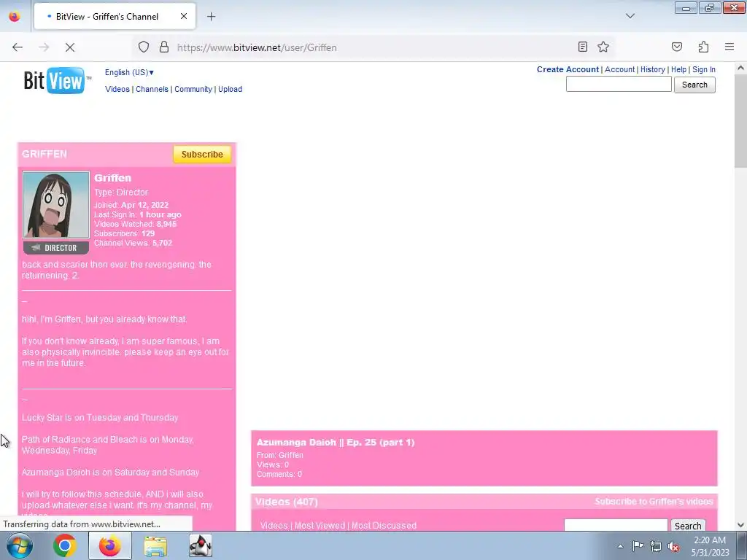Open the Upload navigation link

tap(230, 89)
